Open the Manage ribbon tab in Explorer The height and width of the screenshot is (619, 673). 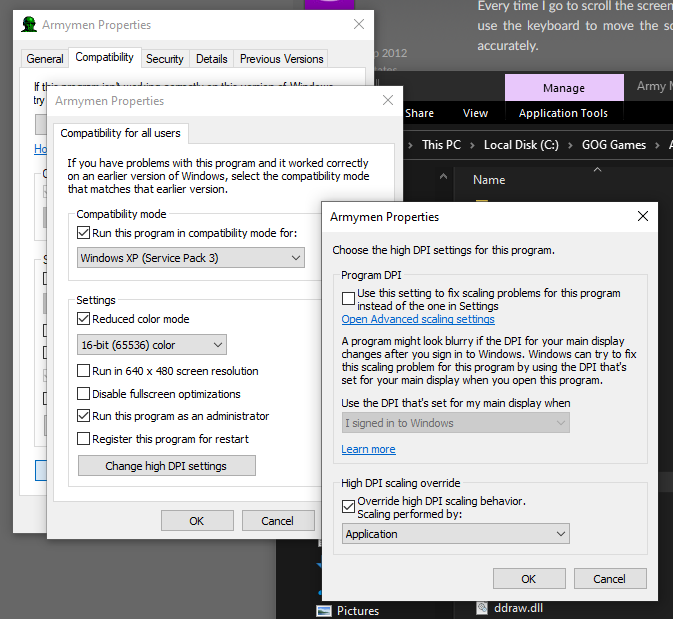(x=564, y=88)
